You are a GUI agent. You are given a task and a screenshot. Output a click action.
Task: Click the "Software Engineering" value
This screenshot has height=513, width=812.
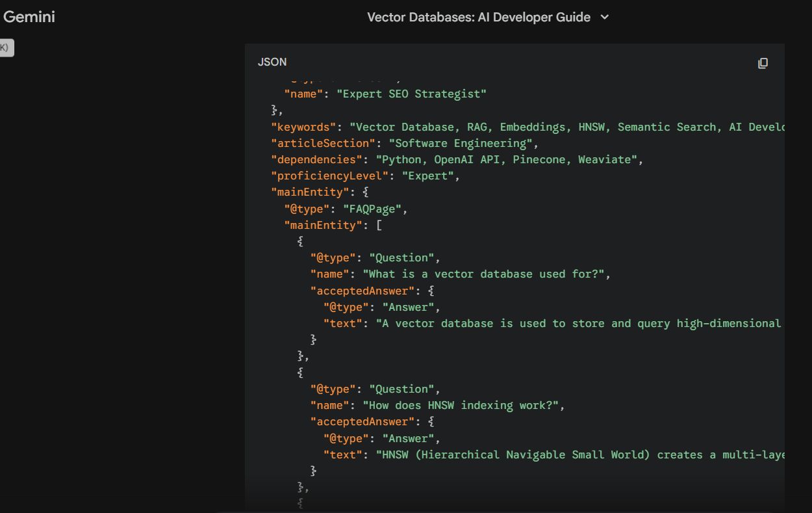[463, 143]
